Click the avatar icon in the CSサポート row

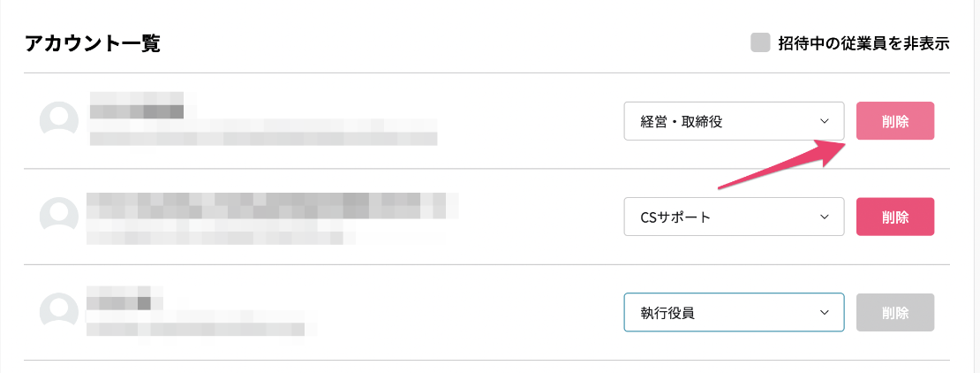(x=59, y=217)
